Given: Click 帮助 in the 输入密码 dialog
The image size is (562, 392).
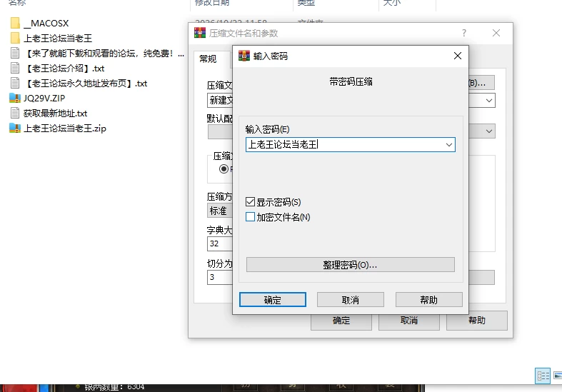Looking at the screenshot, I should [429, 300].
